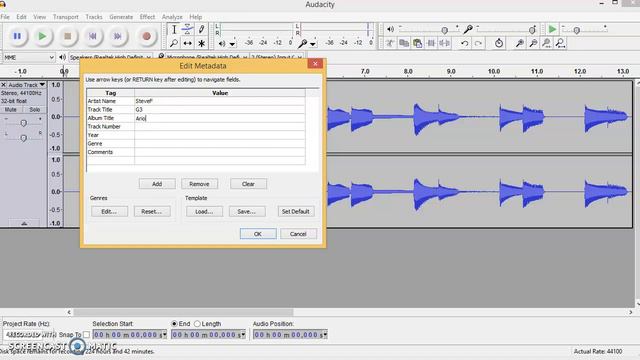Image resolution: width=640 pixels, height=360 pixels.
Task: Click the Add button in Edit Metadata
Action: (157, 184)
